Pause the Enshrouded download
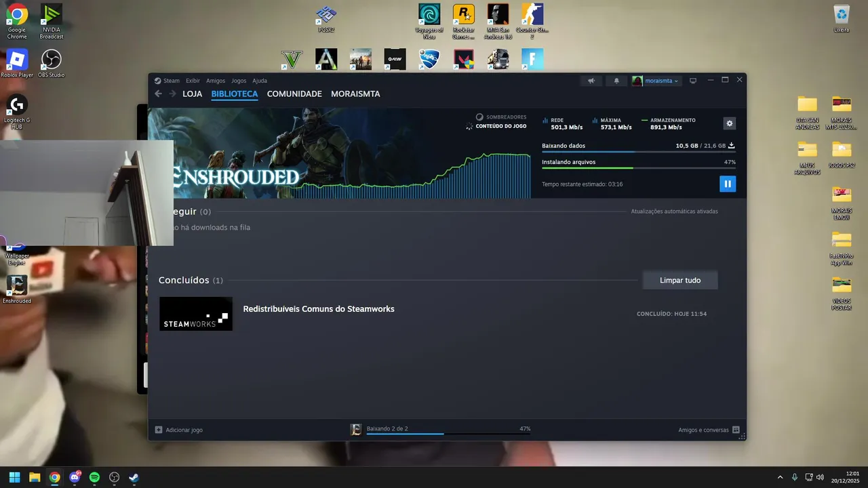868x488 pixels. pos(728,184)
